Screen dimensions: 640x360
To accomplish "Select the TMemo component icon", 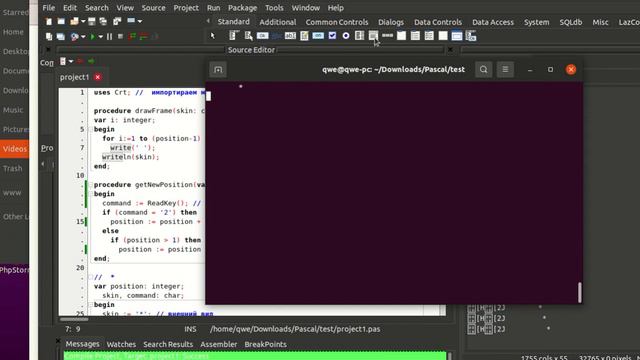I will (304, 36).
